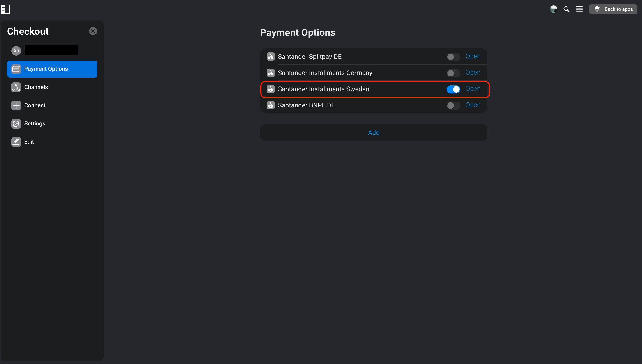Screen dimensions: 642x364
Task: Click the user avatar in top bar
Action: [x=553, y=9]
